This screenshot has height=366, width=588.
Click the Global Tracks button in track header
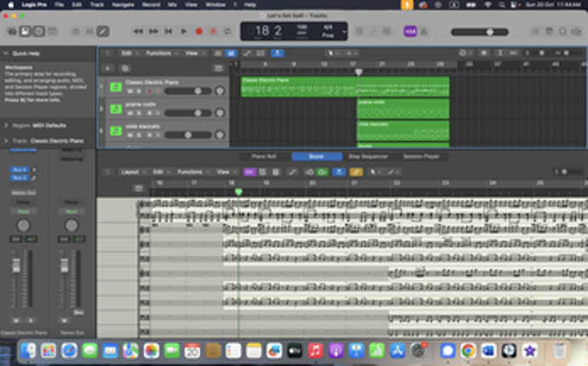218,68
